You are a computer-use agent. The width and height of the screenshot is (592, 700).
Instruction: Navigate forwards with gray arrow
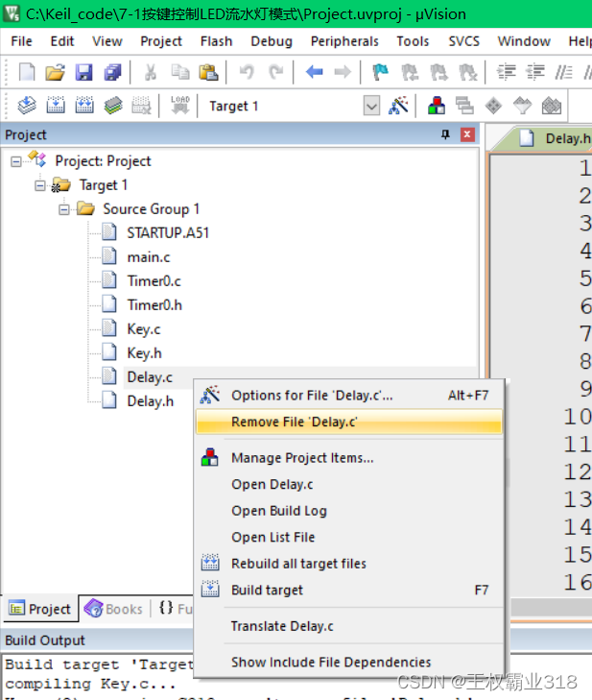pos(343,72)
